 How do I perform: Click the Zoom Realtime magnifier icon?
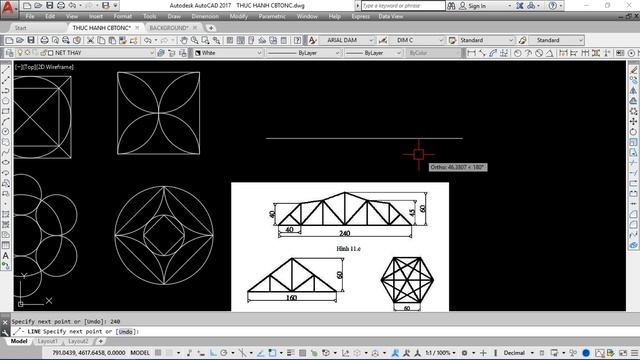(195, 40)
